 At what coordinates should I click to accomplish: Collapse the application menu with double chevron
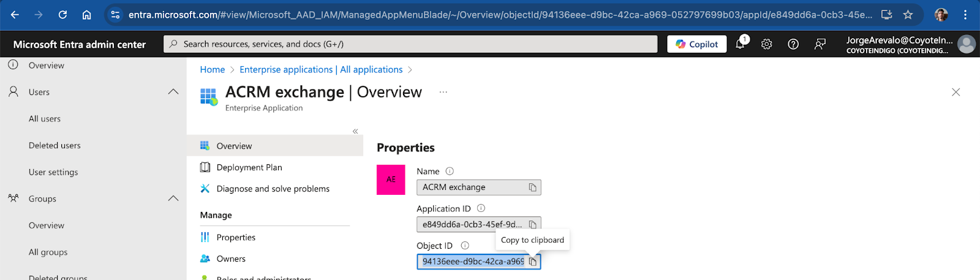(x=355, y=131)
